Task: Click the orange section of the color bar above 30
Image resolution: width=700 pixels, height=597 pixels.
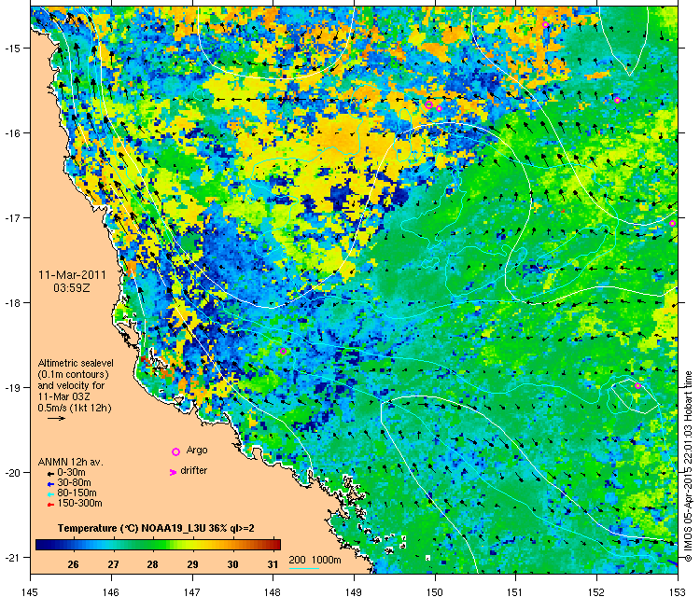Action: tap(233, 545)
